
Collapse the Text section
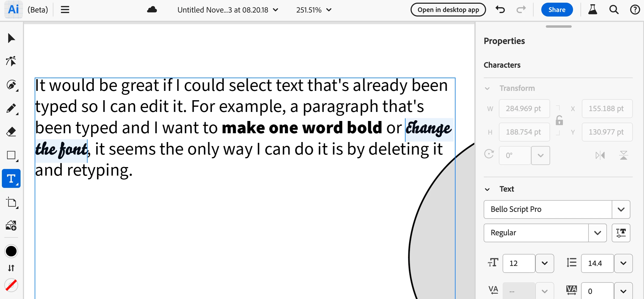pos(487,189)
